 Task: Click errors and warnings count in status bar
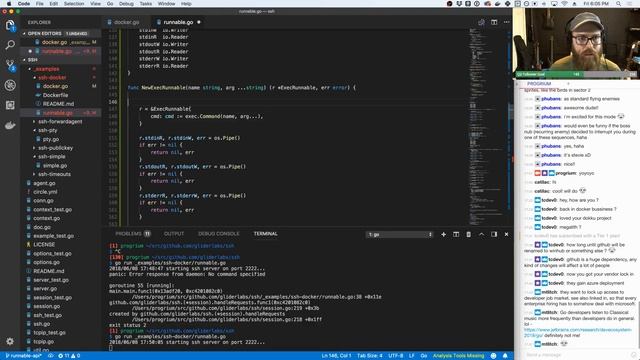click(69, 356)
